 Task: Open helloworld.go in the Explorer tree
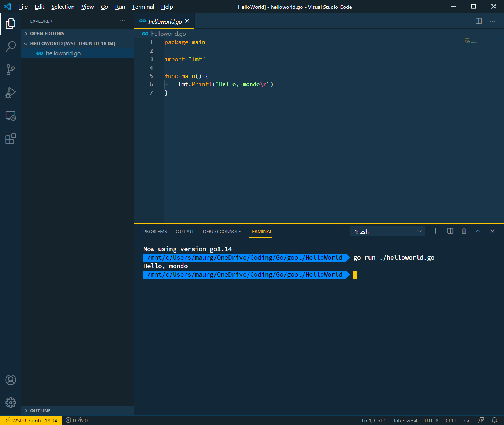tap(78, 53)
